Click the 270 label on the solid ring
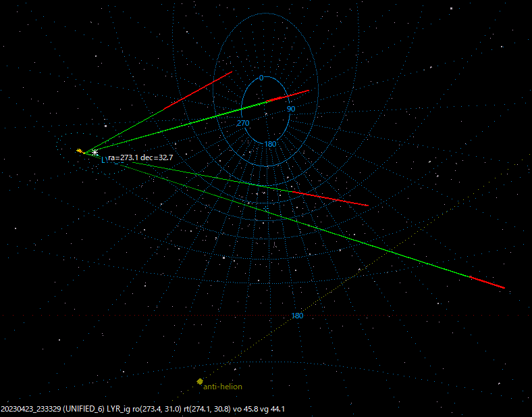532x417 pixels. click(x=243, y=123)
